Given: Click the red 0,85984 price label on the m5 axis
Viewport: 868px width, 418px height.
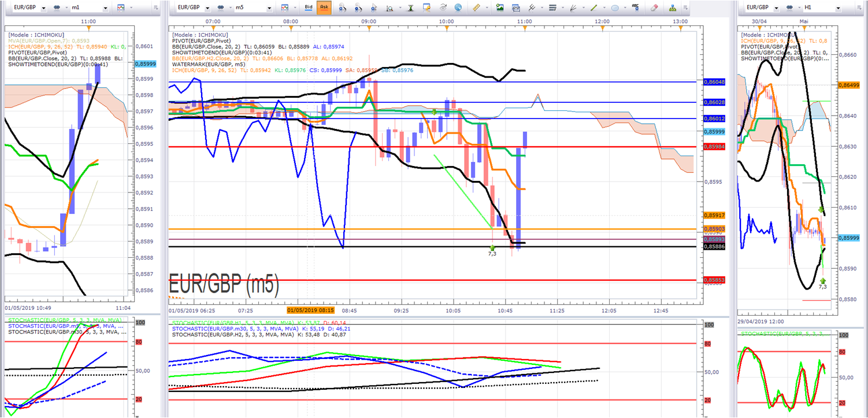Looking at the screenshot, I should point(714,147).
